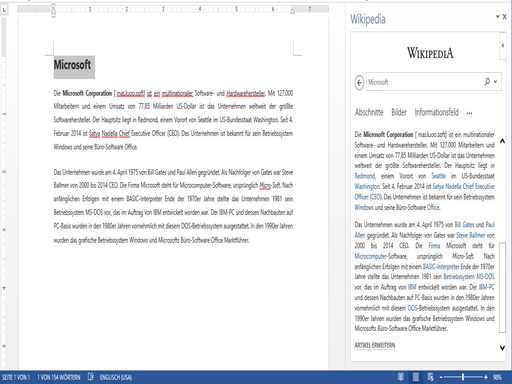This screenshot has width=512, height=384.
Task: Click the scroll down arrow in Wikipedia article
Action: pos(502,348)
